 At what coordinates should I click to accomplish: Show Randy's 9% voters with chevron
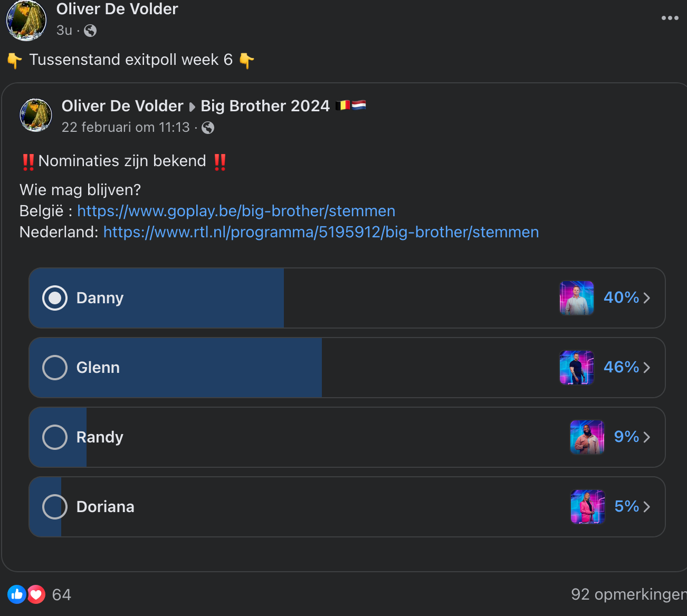[647, 437]
